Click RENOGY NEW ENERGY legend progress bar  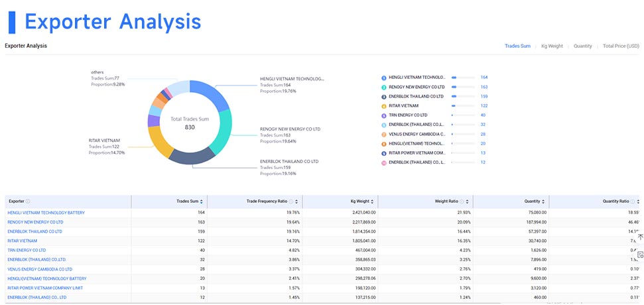[x=463, y=87]
